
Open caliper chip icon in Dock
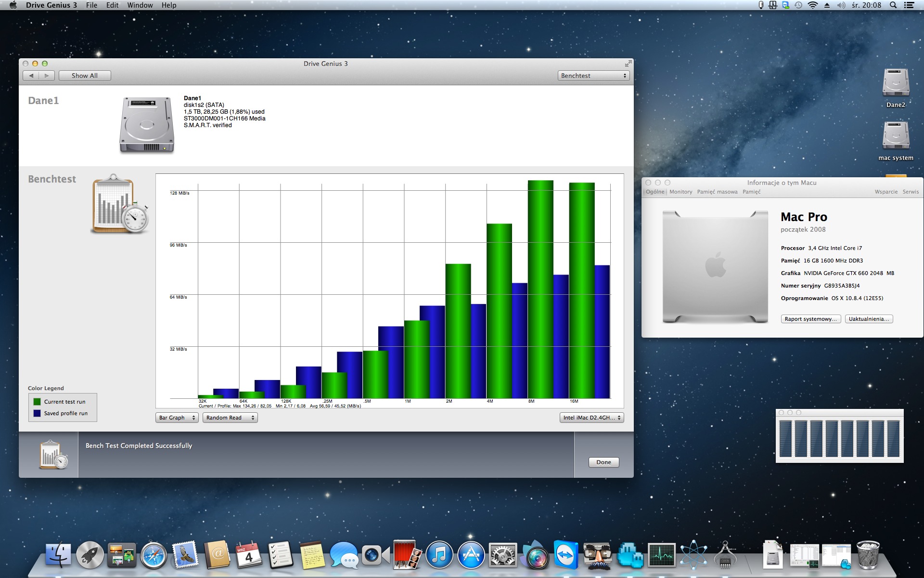[725, 555]
